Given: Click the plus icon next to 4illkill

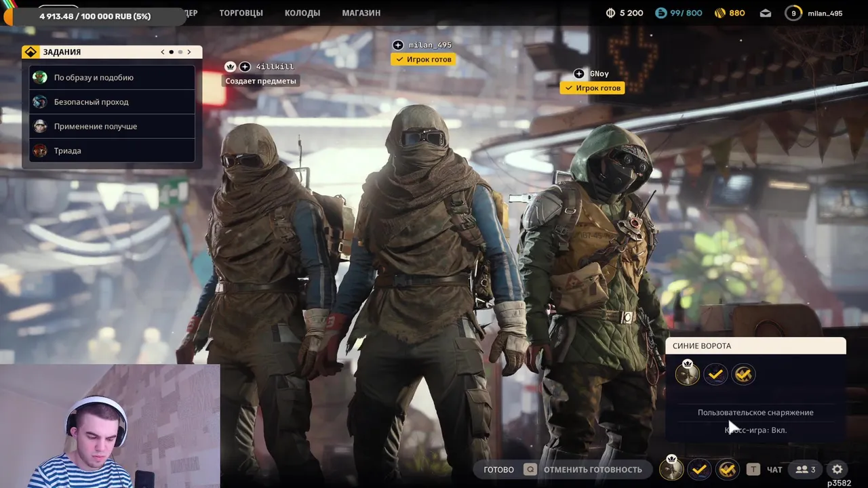Looking at the screenshot, I should pyautogui.click(x=245, y=66).
